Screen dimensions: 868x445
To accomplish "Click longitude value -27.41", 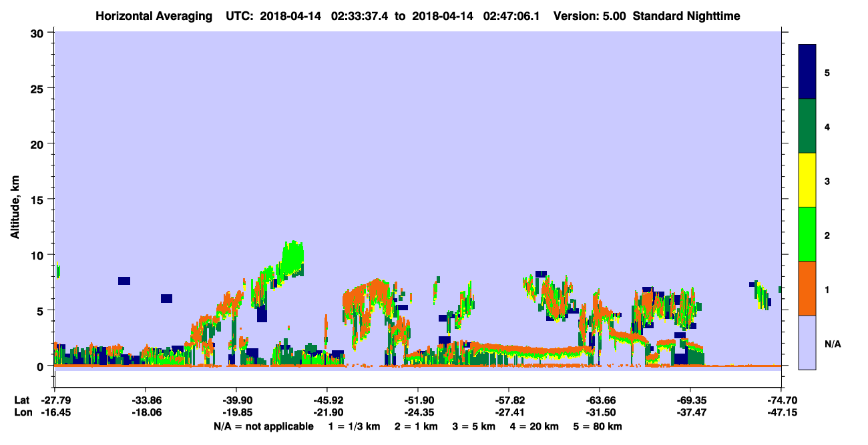I will coord(509,413).
